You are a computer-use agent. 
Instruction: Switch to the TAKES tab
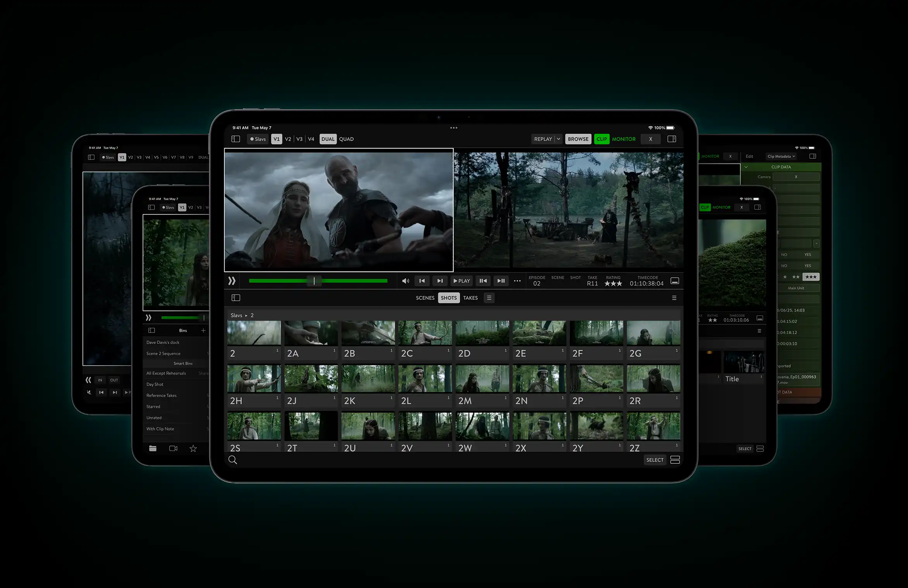pos(470,298)
